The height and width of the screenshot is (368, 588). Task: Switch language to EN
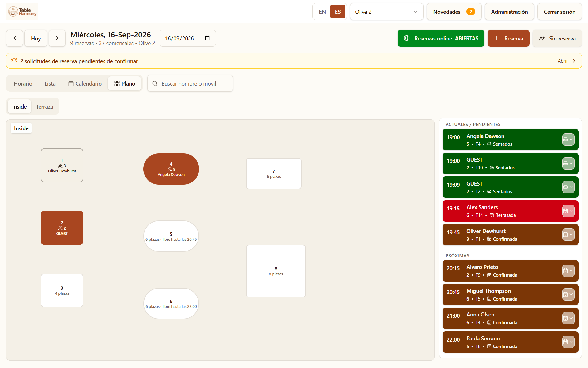tap(322, 12)
